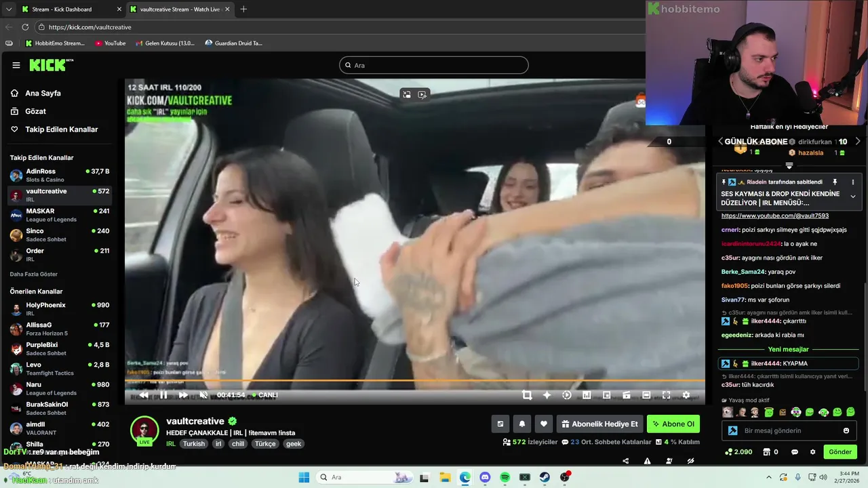Open the youtube.com/@vault7593 chat link

(775, 216)
